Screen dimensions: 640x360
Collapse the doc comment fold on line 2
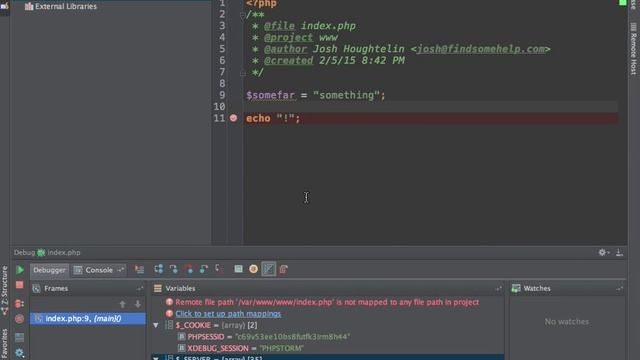pos(242,16)
